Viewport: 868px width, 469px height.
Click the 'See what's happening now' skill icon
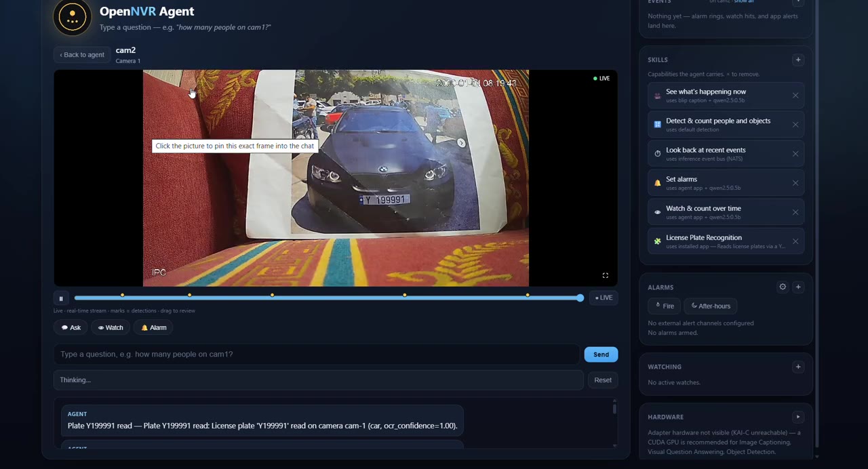657,96
